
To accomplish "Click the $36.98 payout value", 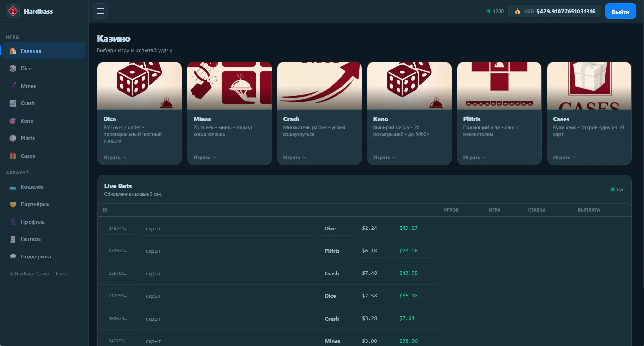I will coord(408,296).
